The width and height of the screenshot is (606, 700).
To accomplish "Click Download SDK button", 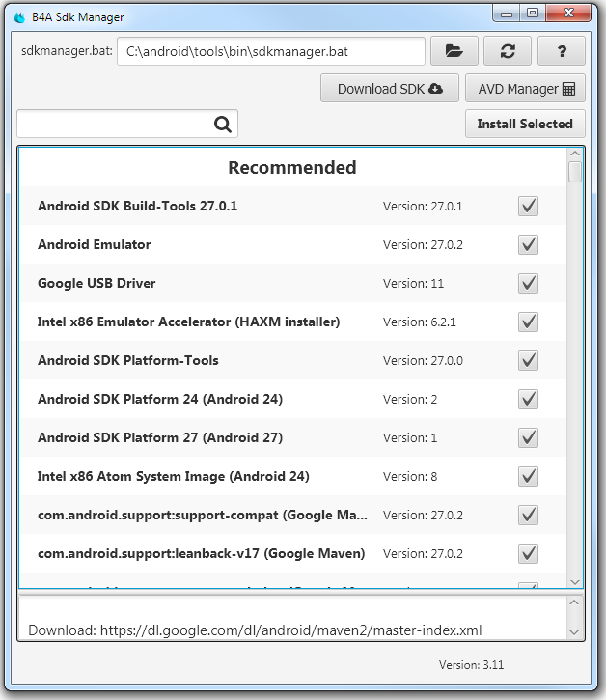I will (390, 89).
